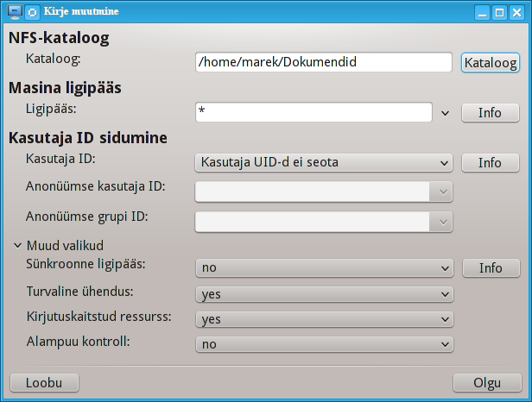Click Info button next to Kasutaja ID

[491, 163]
